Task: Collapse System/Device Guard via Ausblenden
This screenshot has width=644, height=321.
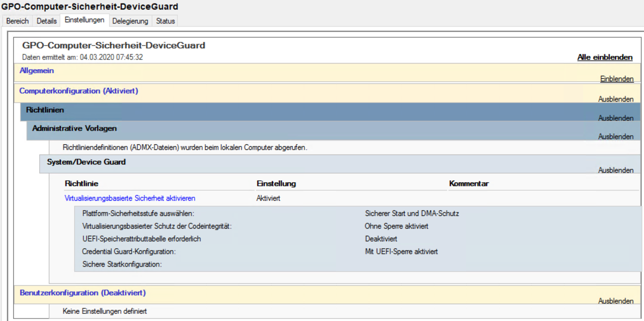Action: pyautogui.click(x=616, y=170)
